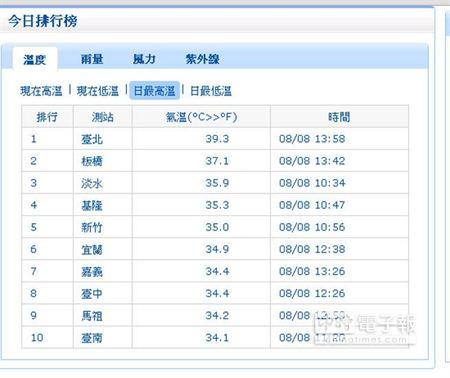Show the 日最低溫 ranking
The height and width of the screenshot is (378, 450).
(x=211, y=91)
